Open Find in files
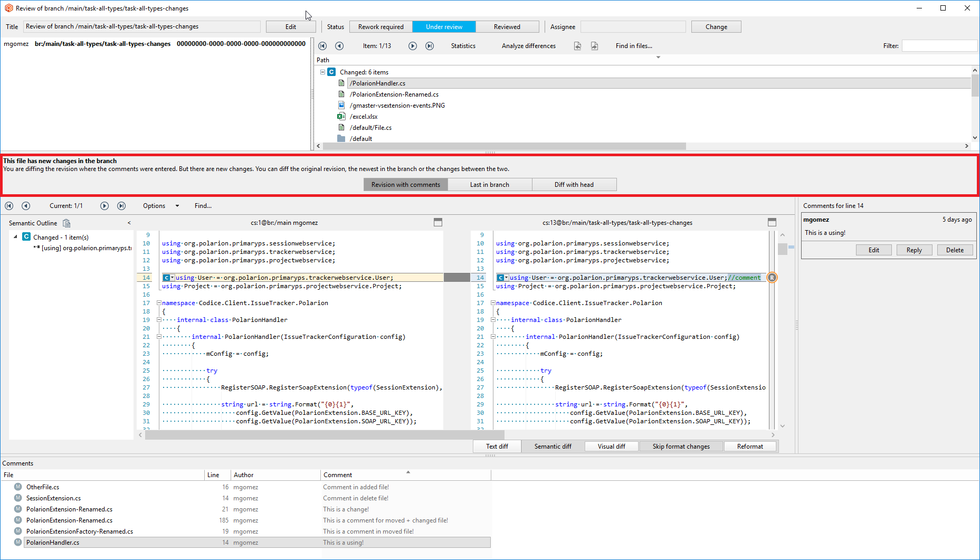Image resolution: width=980 pixels, height=560 pixels. [633, 46]
